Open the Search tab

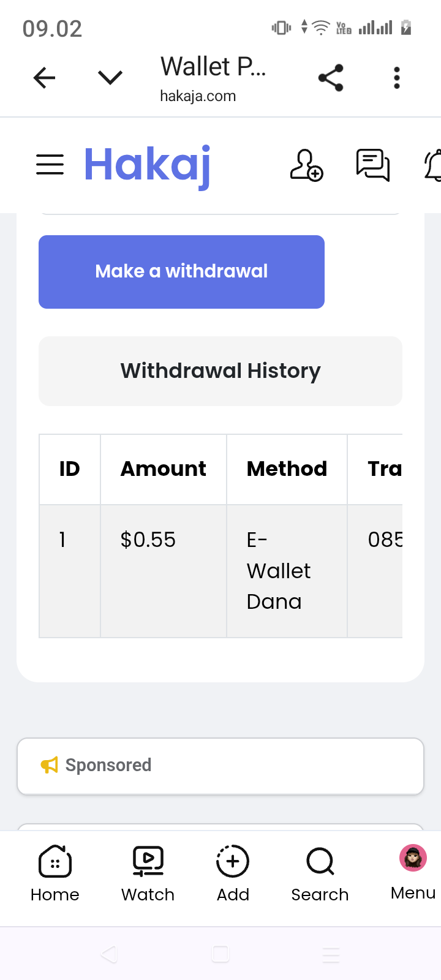point(320,873)
